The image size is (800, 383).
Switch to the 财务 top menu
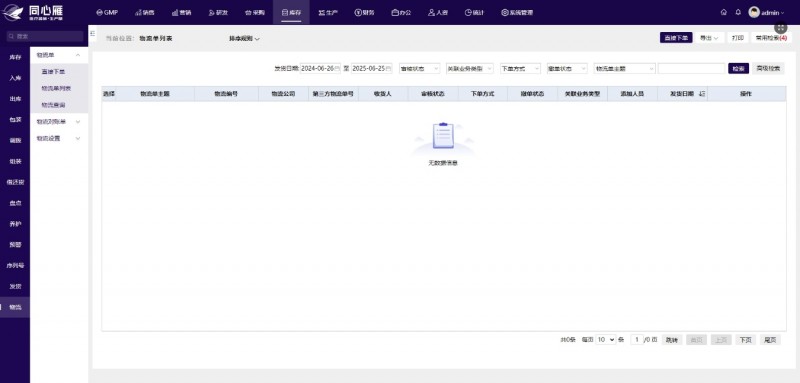[x=364, y=12]
